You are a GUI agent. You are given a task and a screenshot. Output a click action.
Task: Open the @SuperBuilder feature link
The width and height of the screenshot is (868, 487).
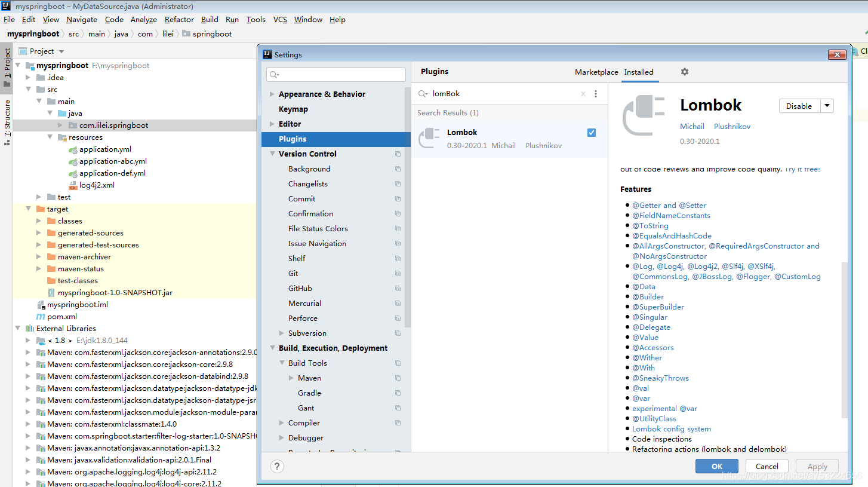click(658, 307)
